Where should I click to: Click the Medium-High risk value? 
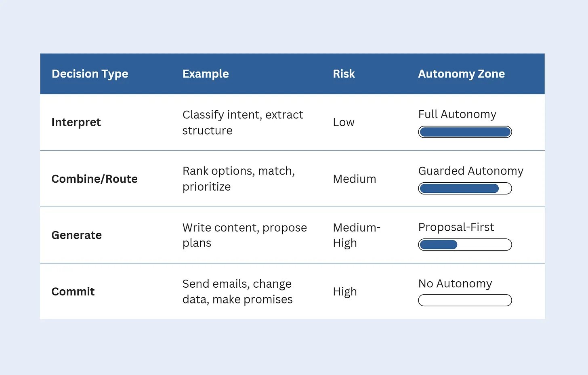(356, 235)
